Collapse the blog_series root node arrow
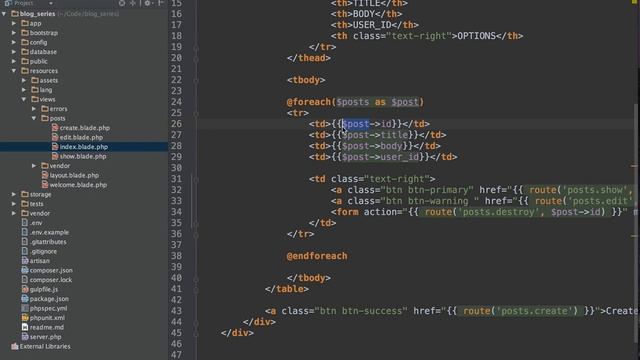 tap(4, 14)
